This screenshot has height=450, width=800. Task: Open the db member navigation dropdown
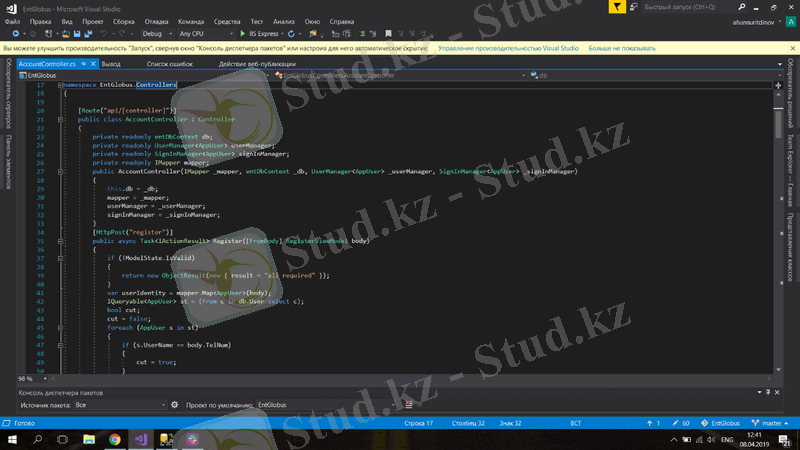coord(656,75)
